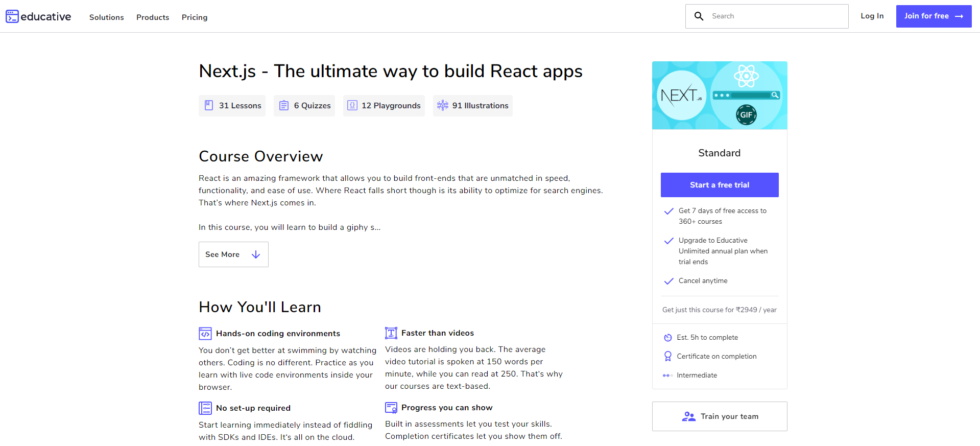Image resolution: width=980 pixels, height=446 pixels.
Task: Open the Educative logo home link
Action: pyautogui.click(x=38, y=16)
